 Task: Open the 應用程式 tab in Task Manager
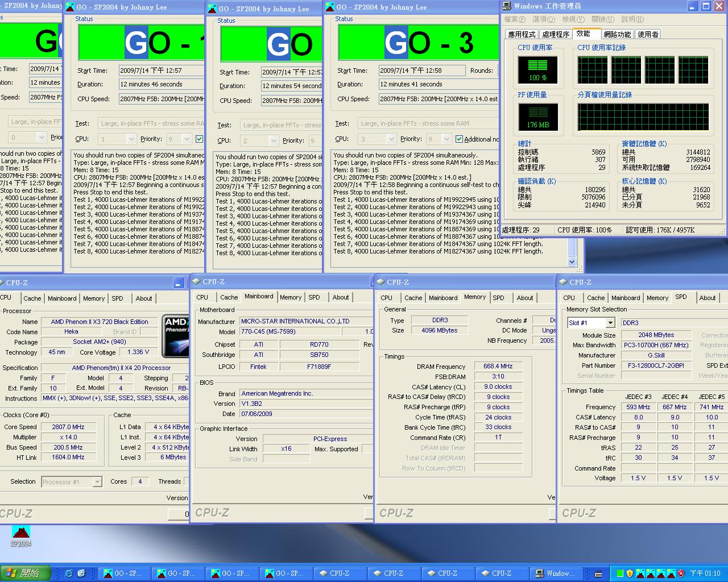click(522, 34)
